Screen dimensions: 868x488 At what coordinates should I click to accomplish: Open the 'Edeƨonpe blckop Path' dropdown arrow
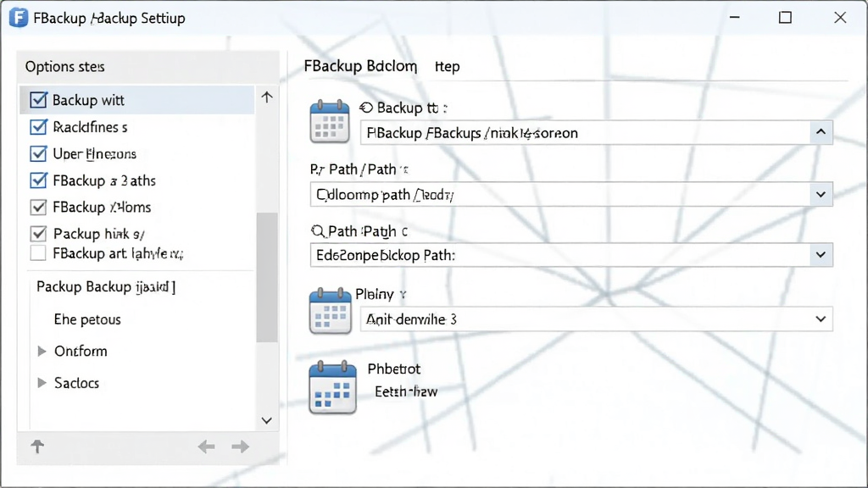pos(821,255)
